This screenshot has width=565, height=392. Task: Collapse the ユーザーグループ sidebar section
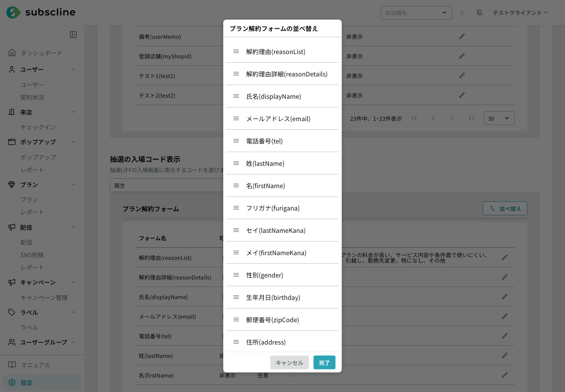click(x=73, y=342)
